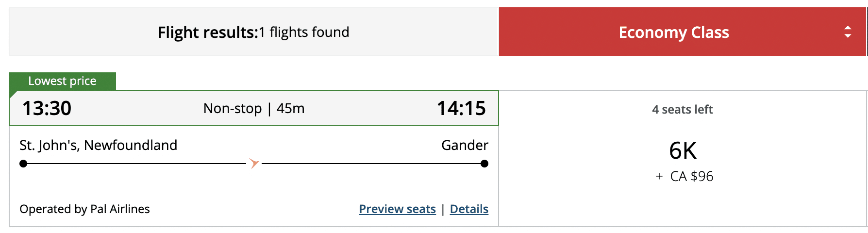Viewport: 868px width, 233px height.
Task: Select the 6K points fare
Action: [x=683, y=150]
